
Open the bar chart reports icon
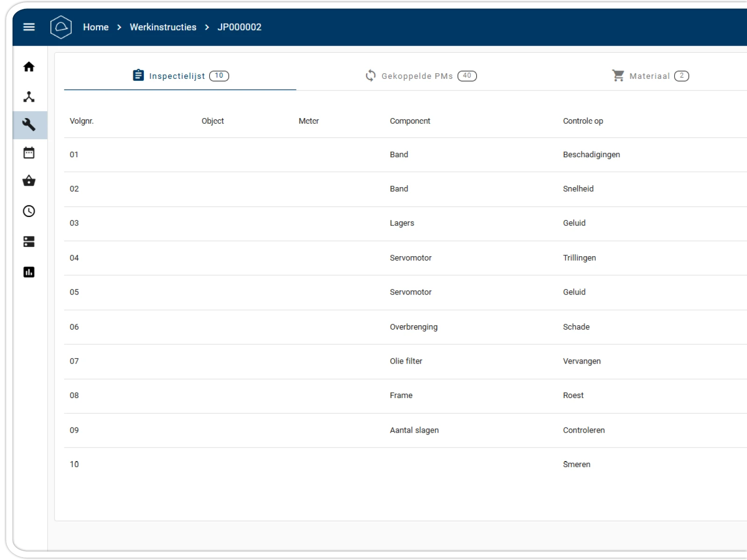pyautogui.click(x=29, y=272)
